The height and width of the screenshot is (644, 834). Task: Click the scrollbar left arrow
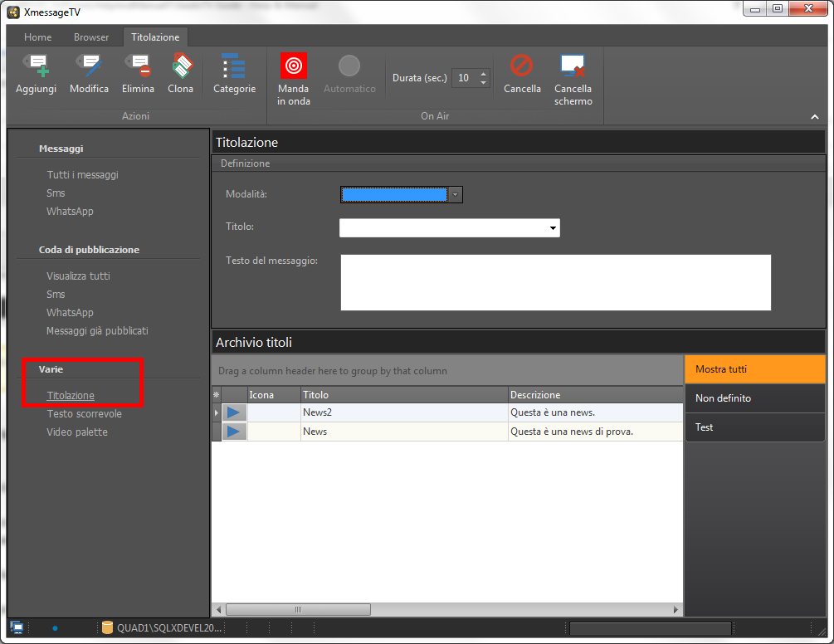tap(218, 609)
